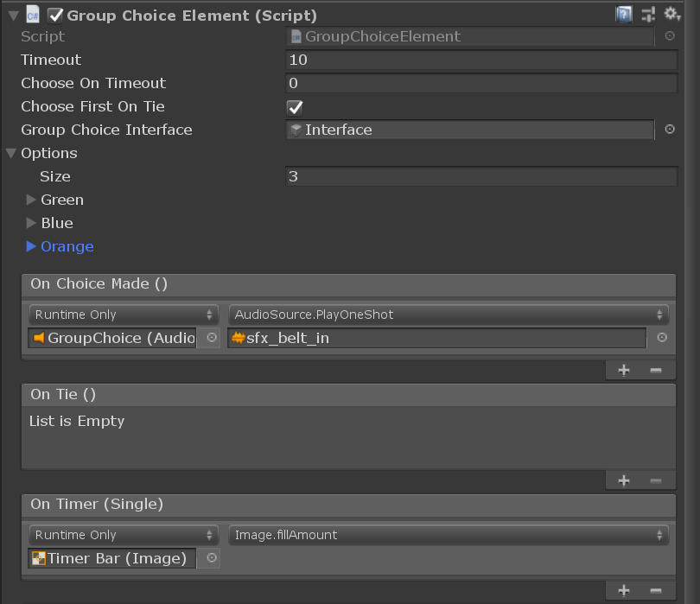
Task: Click the Script property label
Action: (43, 36)
